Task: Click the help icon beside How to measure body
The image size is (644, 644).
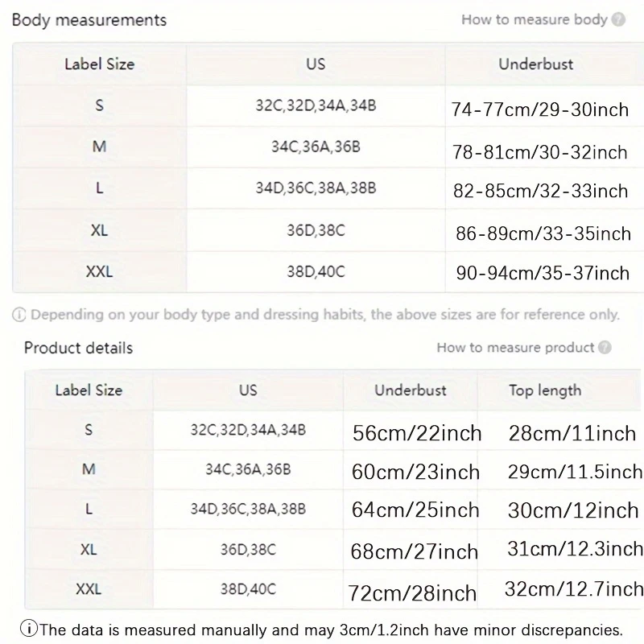Action: click(618, 20)
